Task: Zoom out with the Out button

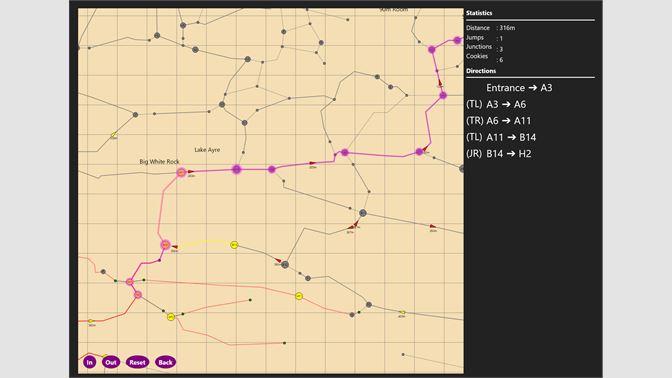Action: [x=111, y=362]
